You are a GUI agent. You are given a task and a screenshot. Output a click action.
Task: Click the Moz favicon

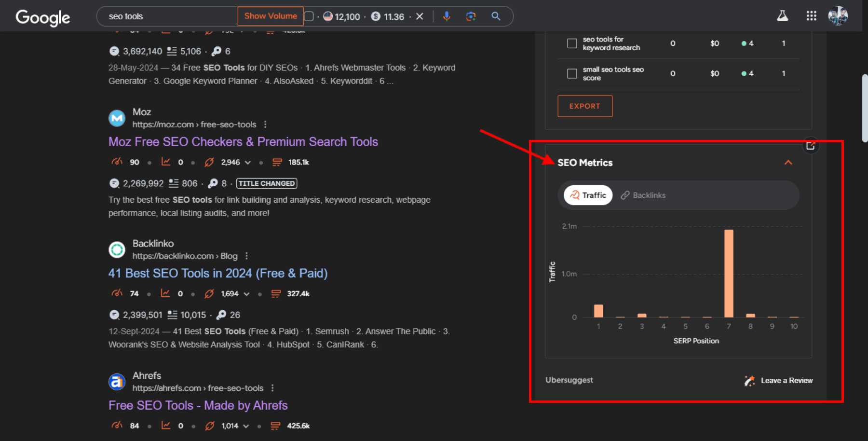(117, 118)
